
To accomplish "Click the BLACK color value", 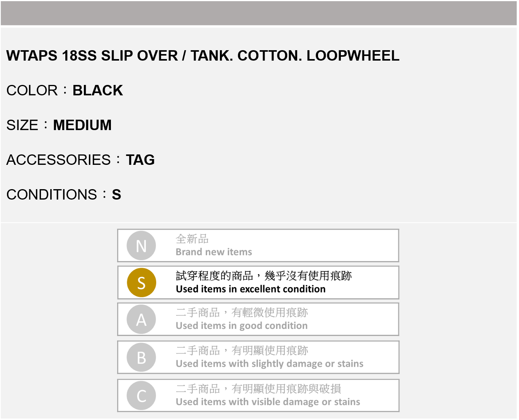I will coord(97,91).
